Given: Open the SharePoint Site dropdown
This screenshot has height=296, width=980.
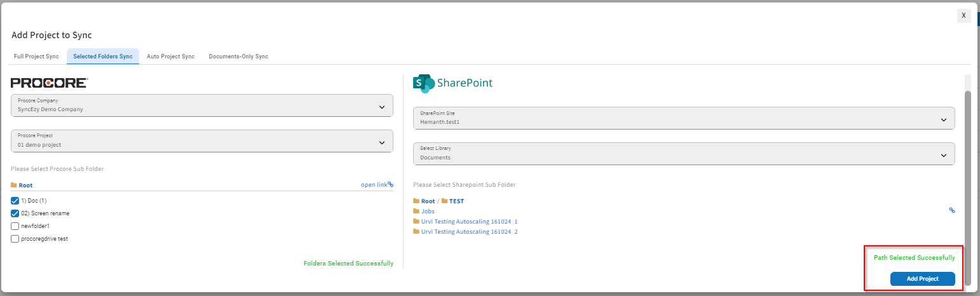Looking at the screenshot, I should (x=683, y=118).
